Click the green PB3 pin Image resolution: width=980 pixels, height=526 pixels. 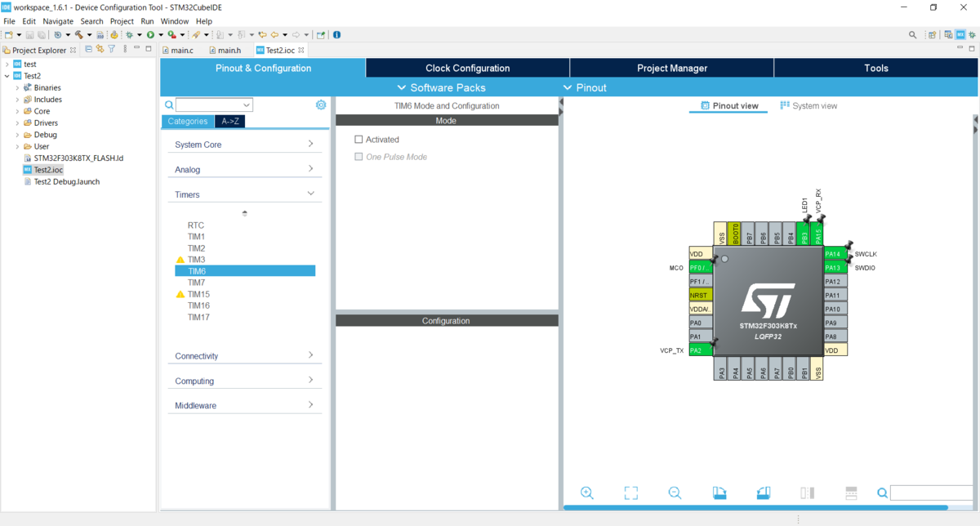coord(804,234)
